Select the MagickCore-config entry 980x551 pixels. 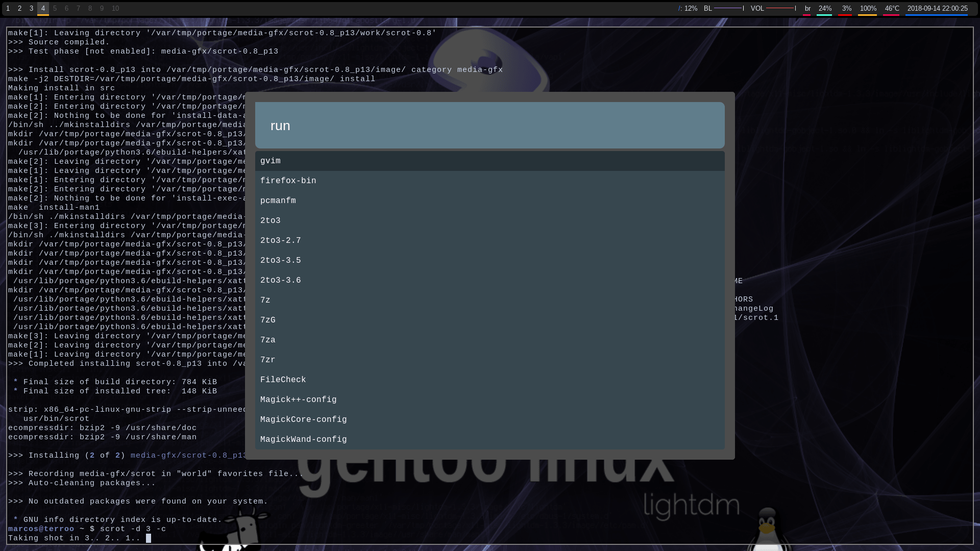490,419
